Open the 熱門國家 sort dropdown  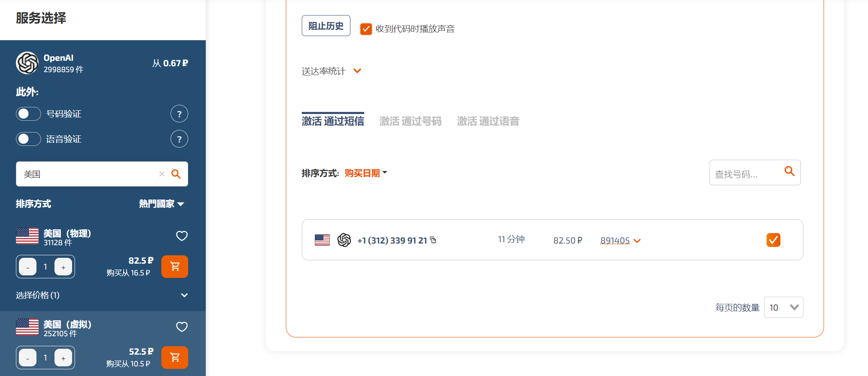[x=162, y=204]
